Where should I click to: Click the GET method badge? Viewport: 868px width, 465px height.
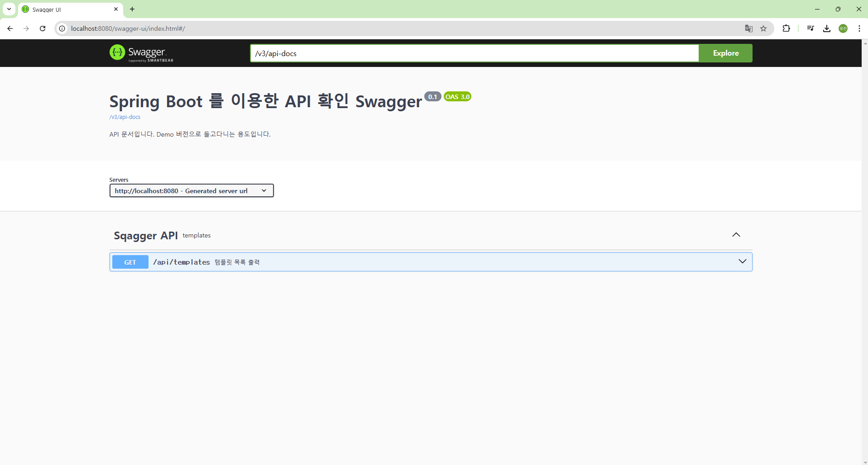[x=130, y=262]
